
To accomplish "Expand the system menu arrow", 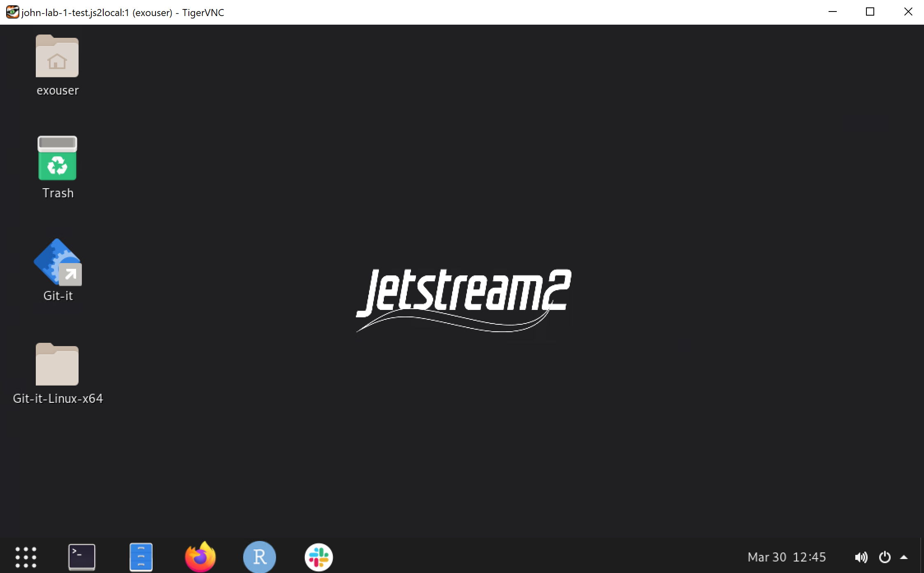I will 904,557.
